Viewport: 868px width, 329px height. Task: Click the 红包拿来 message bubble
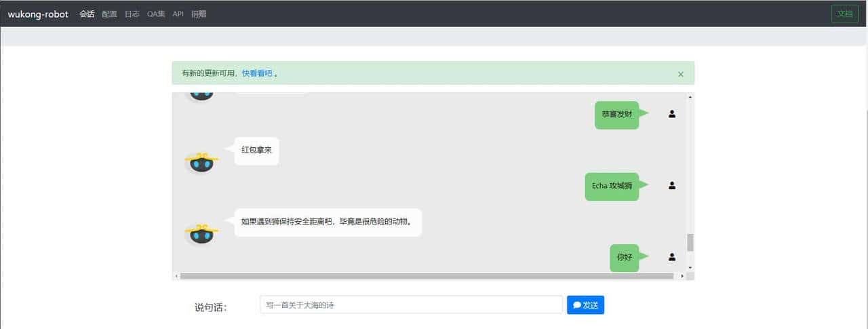click(256, 150)
